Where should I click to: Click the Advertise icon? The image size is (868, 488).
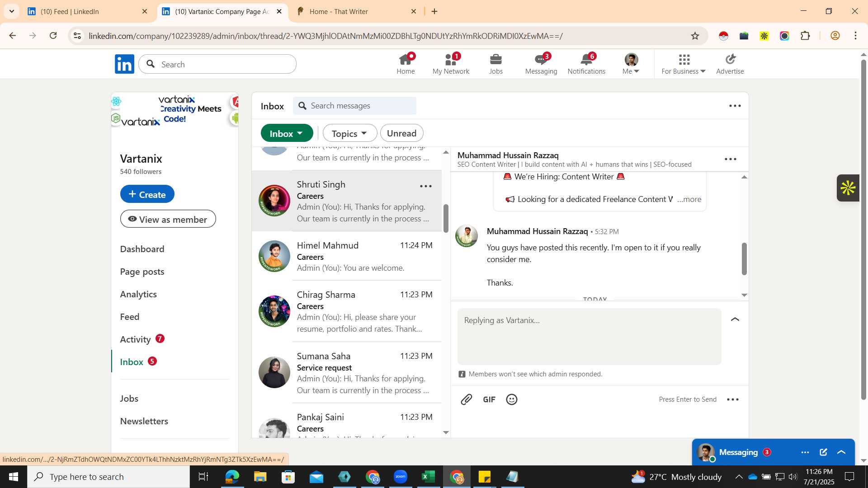[x=730, y=64]
